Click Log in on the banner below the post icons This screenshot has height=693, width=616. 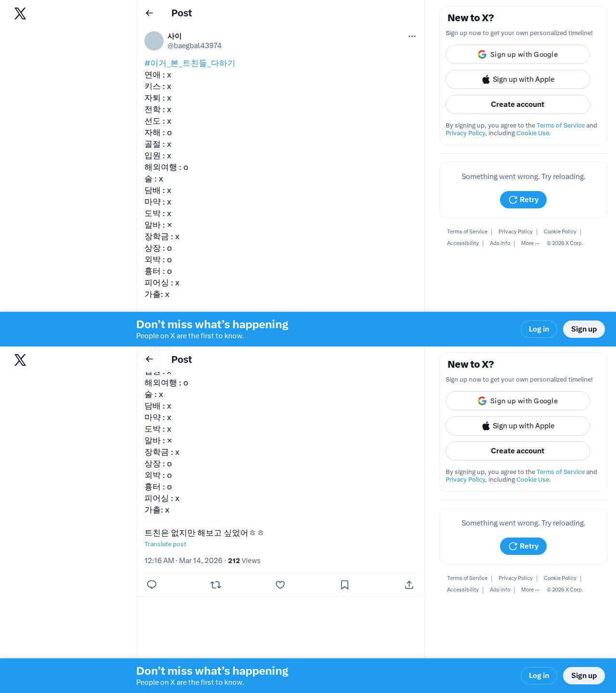pos(539,676)
